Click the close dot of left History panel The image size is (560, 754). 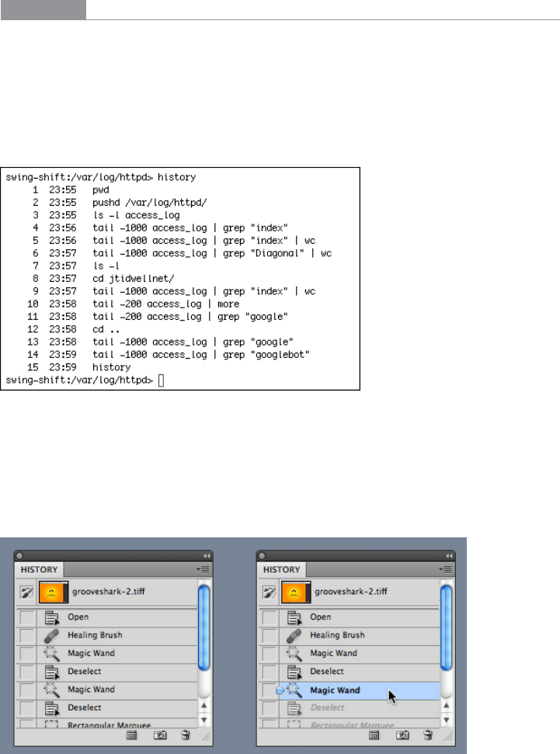point(19,556)
